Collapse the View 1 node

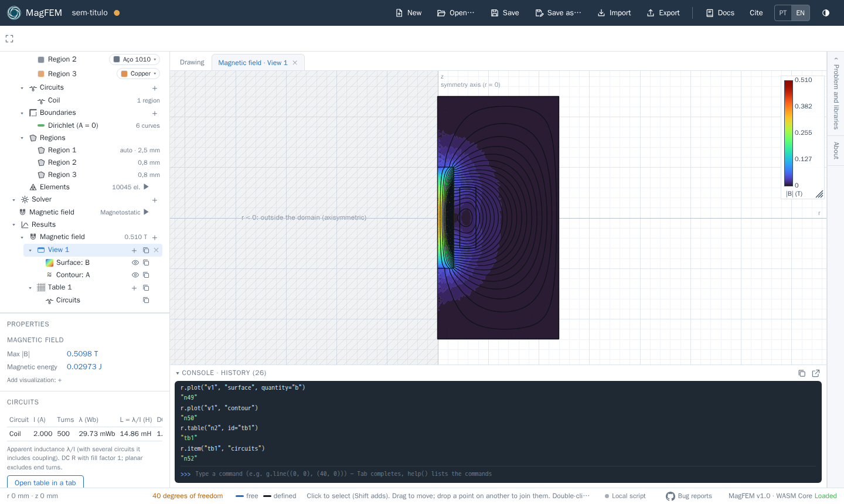point(30,250)
